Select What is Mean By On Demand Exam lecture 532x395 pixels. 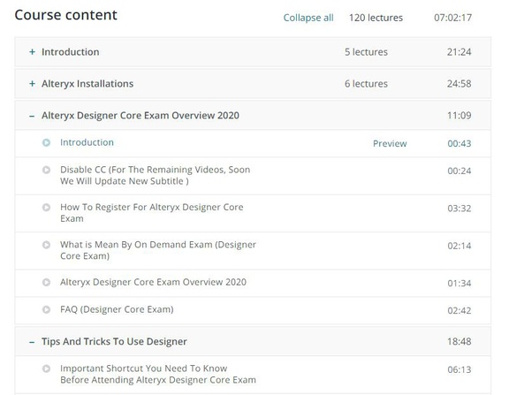point(158,250)
